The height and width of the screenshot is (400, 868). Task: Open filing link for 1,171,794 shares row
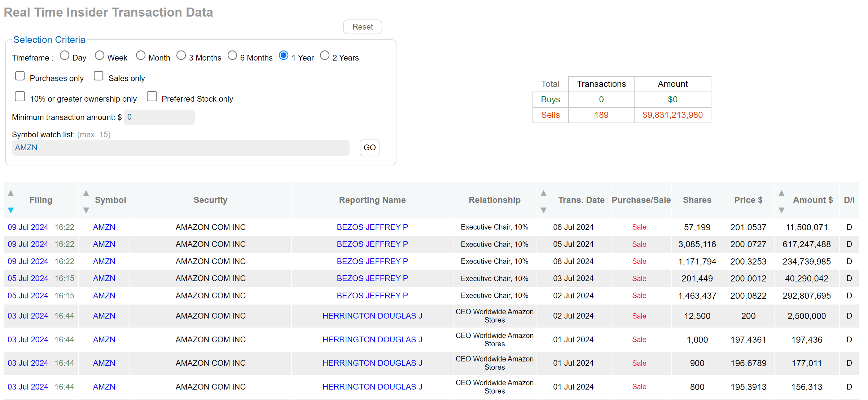pyautogui.click(x=28, y=262)
